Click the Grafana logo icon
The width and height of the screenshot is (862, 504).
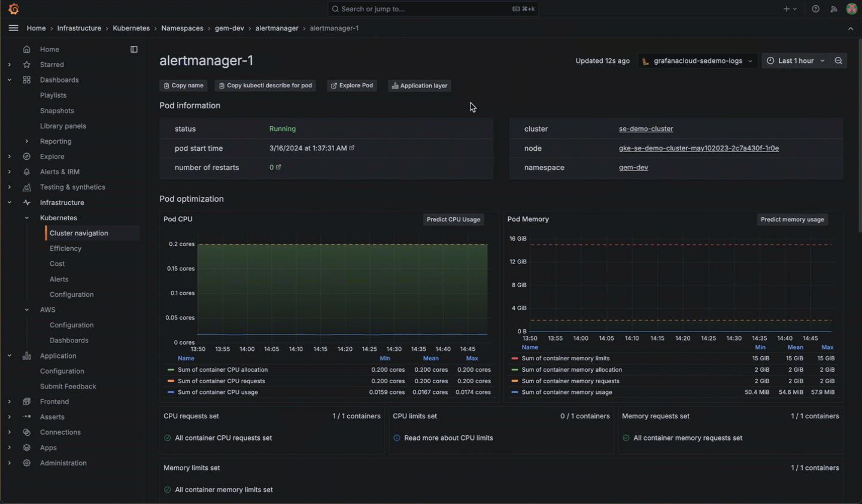13,9
